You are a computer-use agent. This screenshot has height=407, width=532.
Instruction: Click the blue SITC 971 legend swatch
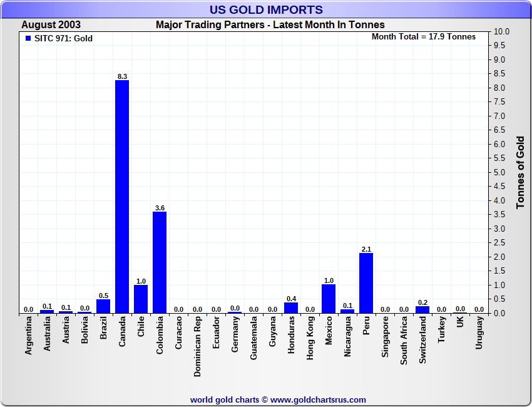[28, 38]
